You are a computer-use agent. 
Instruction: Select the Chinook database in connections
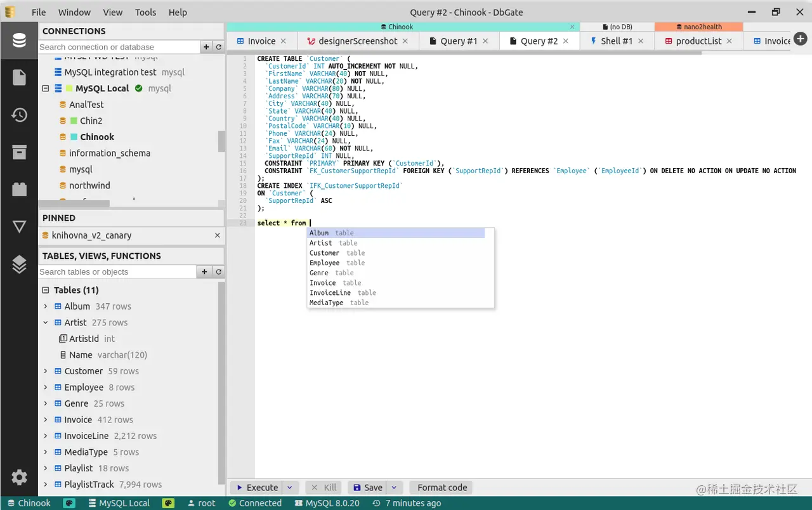pyautogui.click(x=96, y=137)
